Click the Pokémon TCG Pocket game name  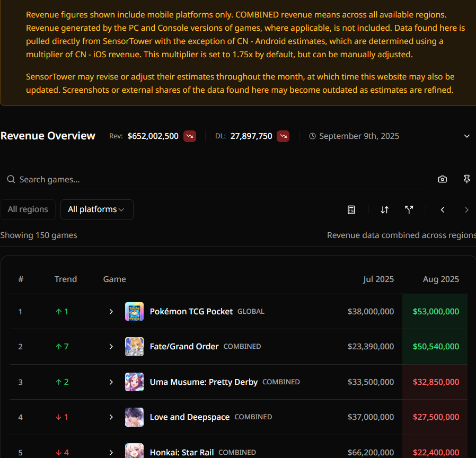(191, 312)
